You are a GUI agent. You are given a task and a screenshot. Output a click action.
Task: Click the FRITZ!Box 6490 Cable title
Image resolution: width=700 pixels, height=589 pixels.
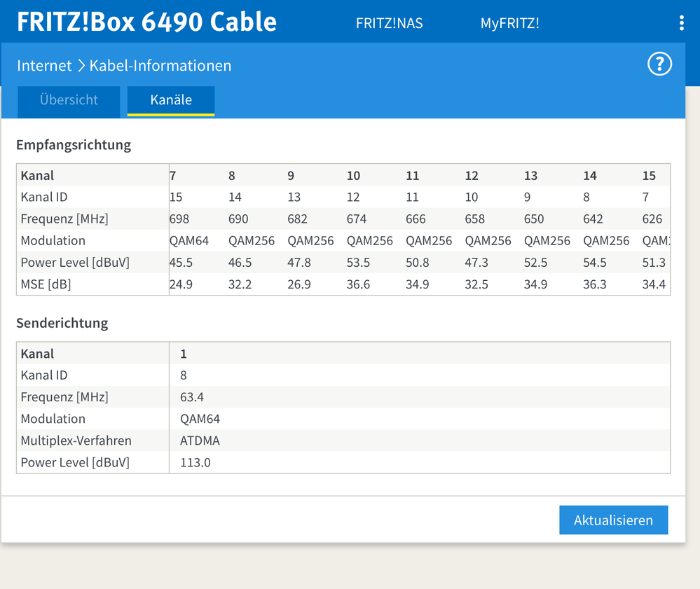pos(146,22)
